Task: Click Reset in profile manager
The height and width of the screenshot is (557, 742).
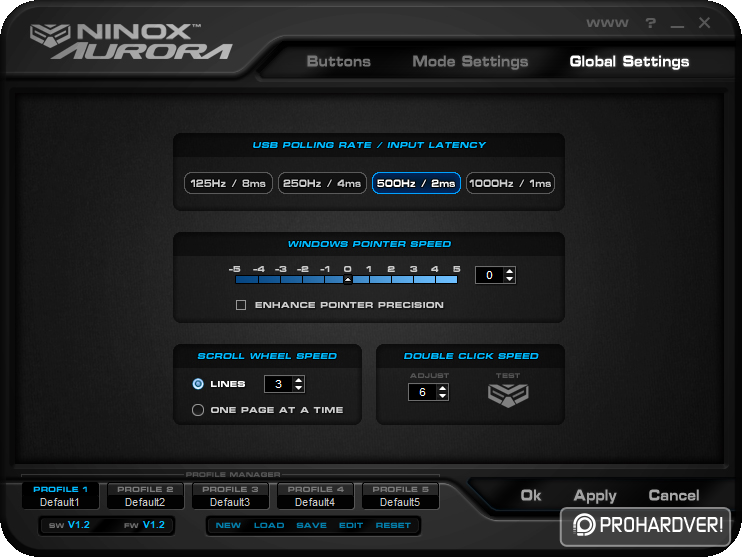Action: pos(393,525)
